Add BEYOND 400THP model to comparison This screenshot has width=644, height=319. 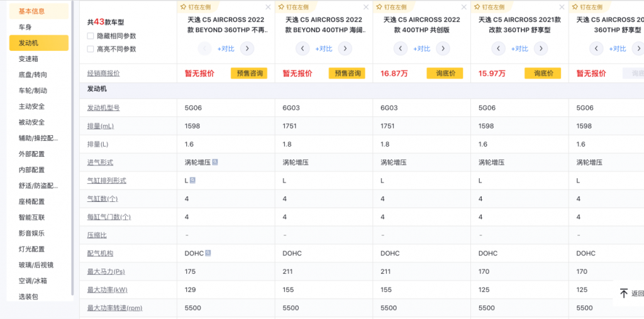coord(324,49)
